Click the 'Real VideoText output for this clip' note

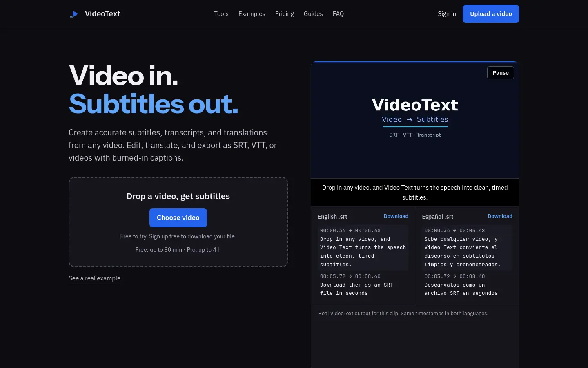coord(403,314)
